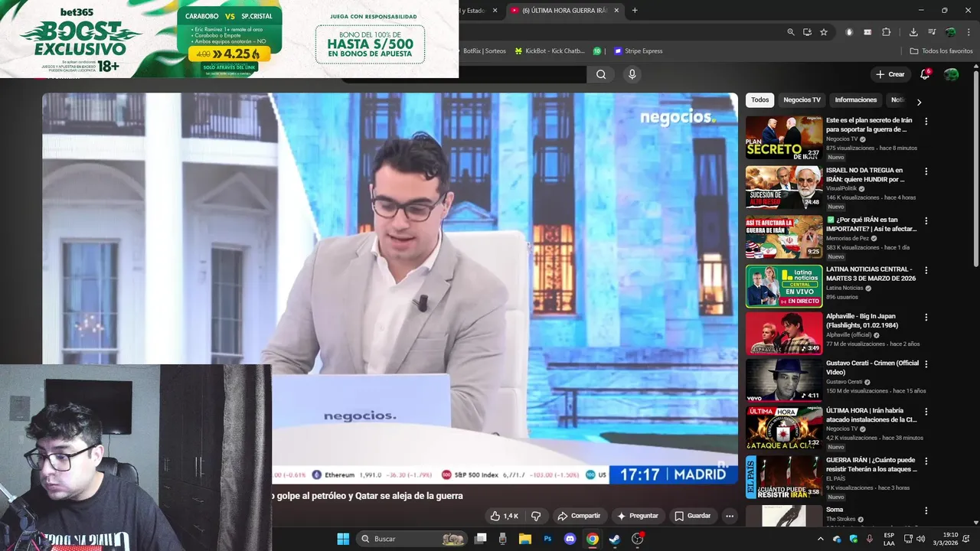
Task: Open ¿Por qué IRÁN es tan IMPORTANTE video
Action: 871,224
